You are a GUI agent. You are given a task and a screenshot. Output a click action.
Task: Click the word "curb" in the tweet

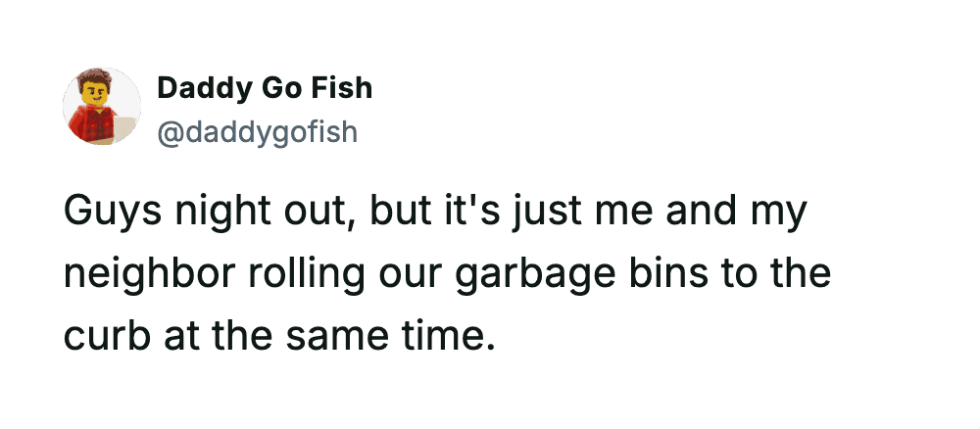101,336
